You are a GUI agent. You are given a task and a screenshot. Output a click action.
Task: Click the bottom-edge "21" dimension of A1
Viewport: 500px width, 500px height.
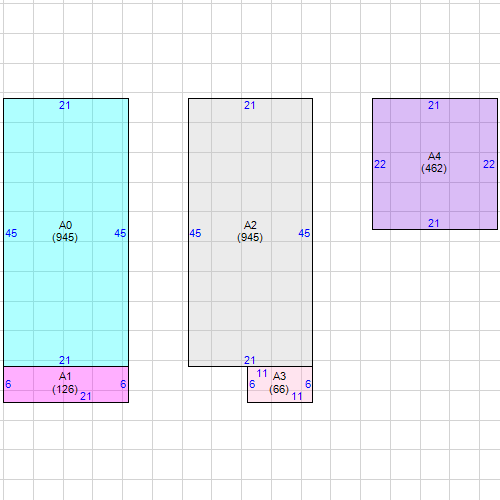86,396
